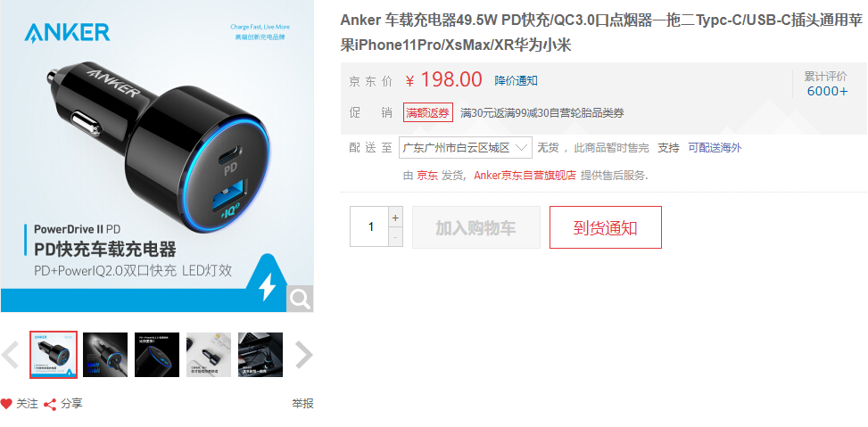868x427 pixels.
Task: Open the 6000+ cumulative reviews link
Action: coord(827,91)
